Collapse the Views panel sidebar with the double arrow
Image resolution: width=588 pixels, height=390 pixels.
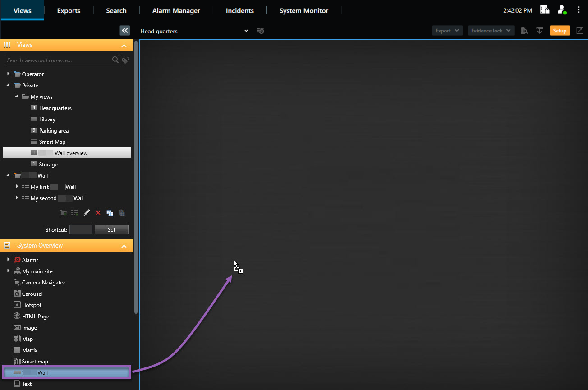click(x=124, y=30)
